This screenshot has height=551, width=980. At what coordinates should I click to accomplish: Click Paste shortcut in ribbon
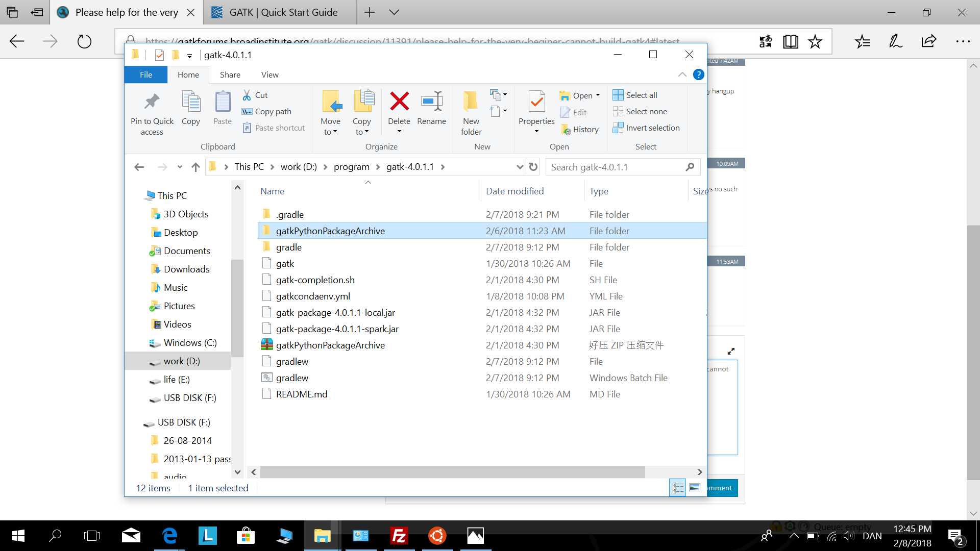(x=274, y=128)
